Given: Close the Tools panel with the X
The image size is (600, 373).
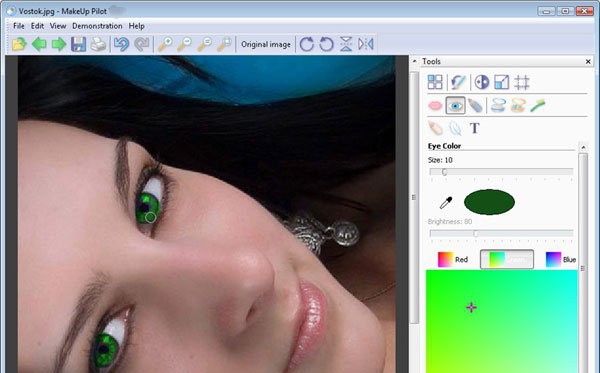Looking at the screenshot, I should [588, 62].
